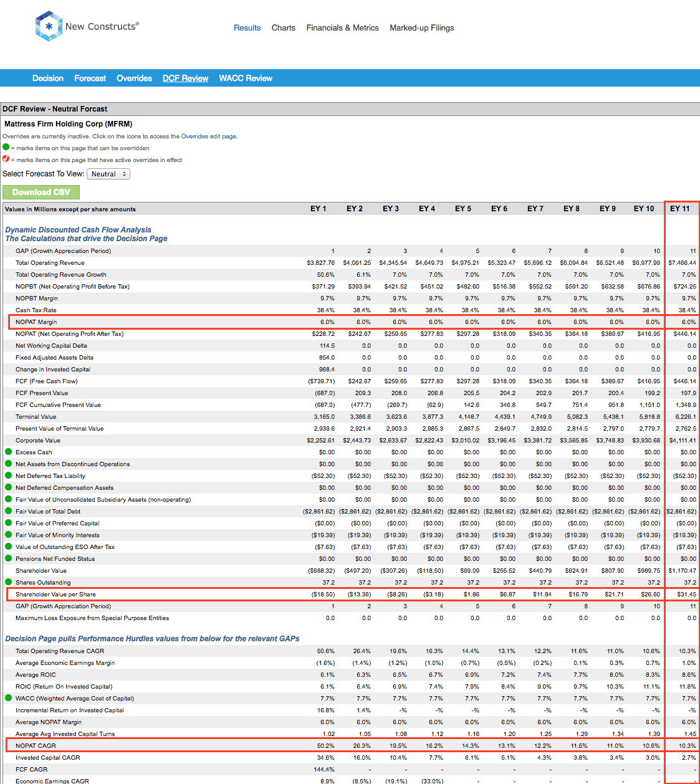Click Shareholder Value per Share label

[55, 595]
